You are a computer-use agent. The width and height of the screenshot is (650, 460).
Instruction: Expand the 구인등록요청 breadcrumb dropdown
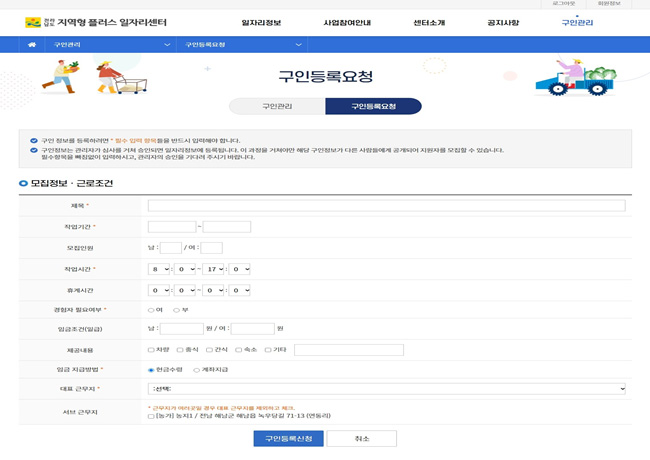(x=243, y=44)
